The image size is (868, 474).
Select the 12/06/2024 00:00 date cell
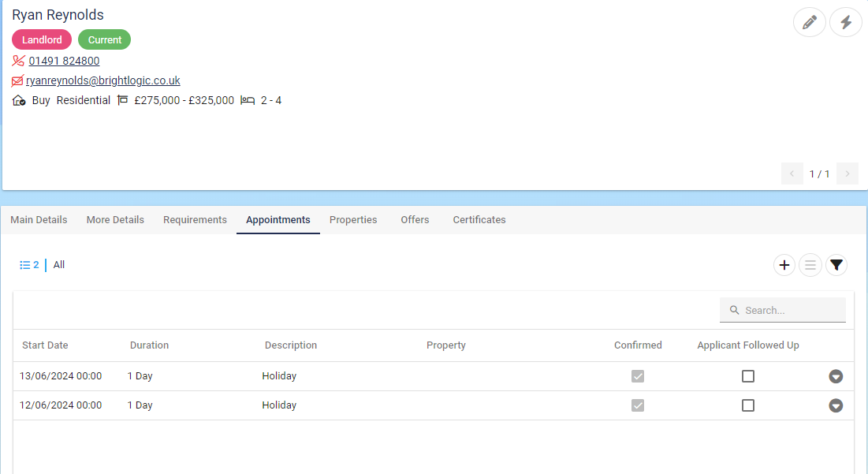pyautogui.click(x=61, y=405)
